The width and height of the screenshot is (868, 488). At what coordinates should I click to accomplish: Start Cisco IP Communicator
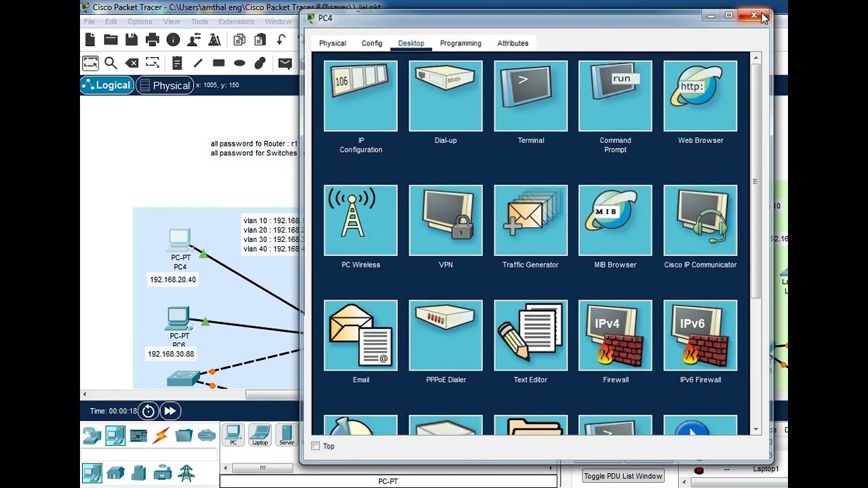[701, 220]
